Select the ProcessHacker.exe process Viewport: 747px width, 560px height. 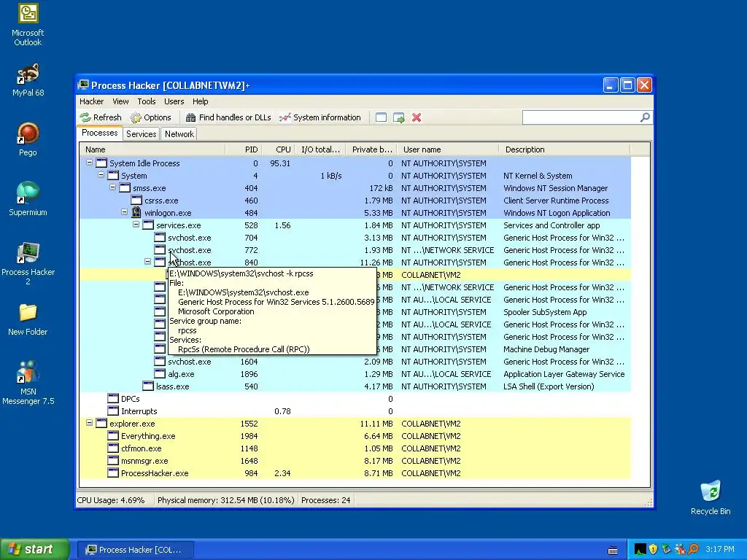[x=355, y=472]
